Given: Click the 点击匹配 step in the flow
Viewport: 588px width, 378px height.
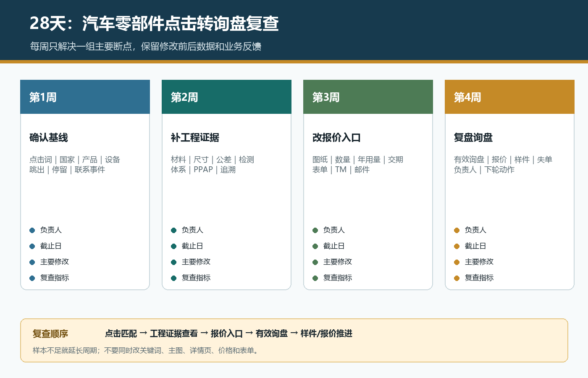Looking at the screenshot, I should (x=121, y=333).
